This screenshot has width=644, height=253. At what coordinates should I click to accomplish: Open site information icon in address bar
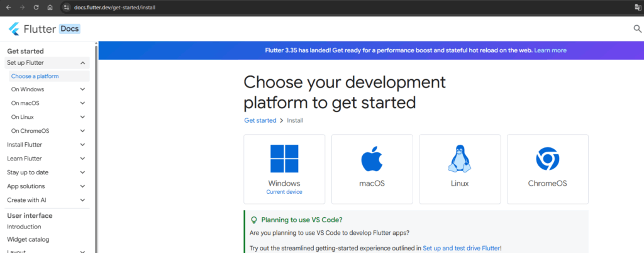click(x=67, y=8)
